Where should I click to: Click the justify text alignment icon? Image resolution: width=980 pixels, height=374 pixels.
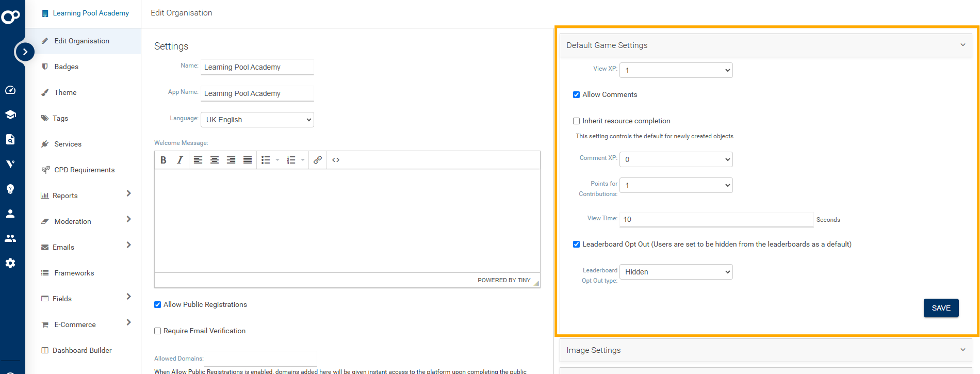click(x=248, y=160)
